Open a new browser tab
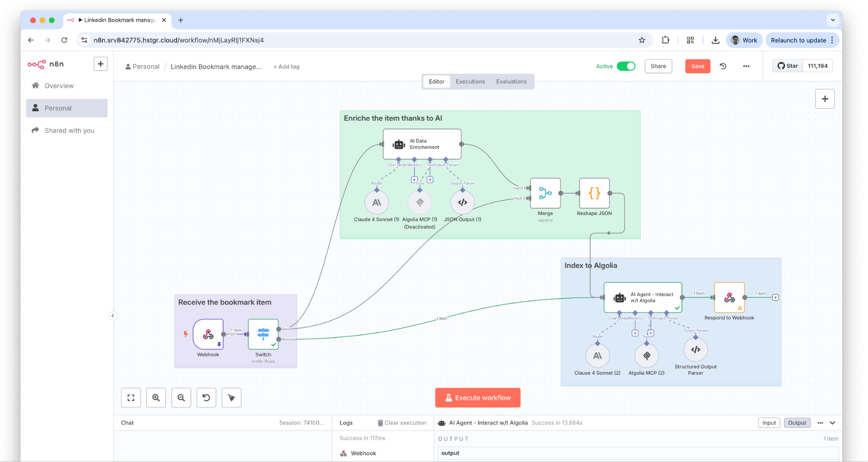868x462 pixels. (180, 20)
